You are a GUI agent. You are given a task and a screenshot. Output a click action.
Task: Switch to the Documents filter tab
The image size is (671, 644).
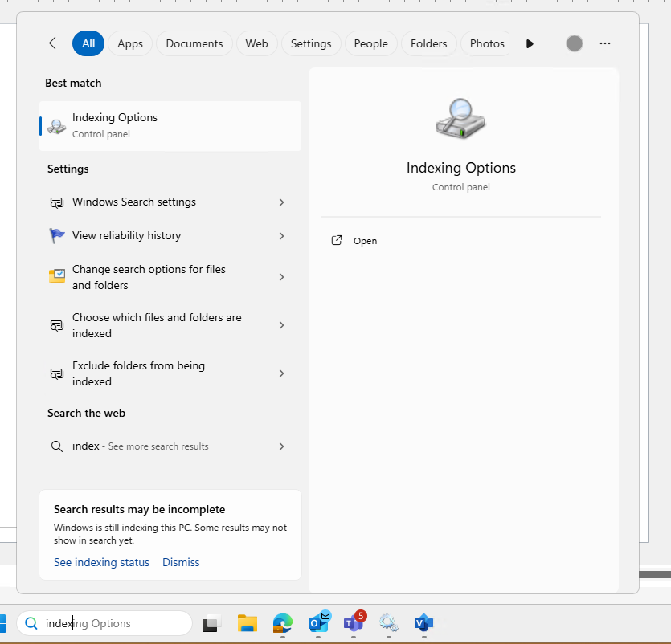tap(194, 43)
